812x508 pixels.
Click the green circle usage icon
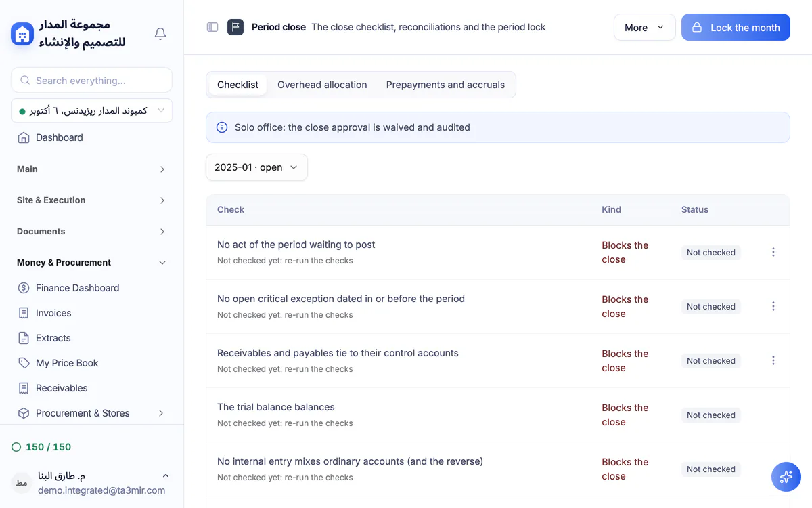16,447
